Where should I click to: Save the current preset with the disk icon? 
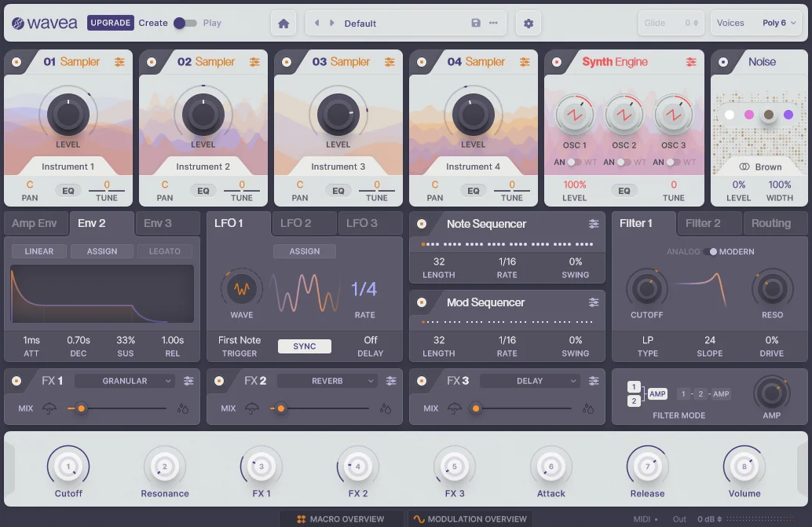coord(476,23)
